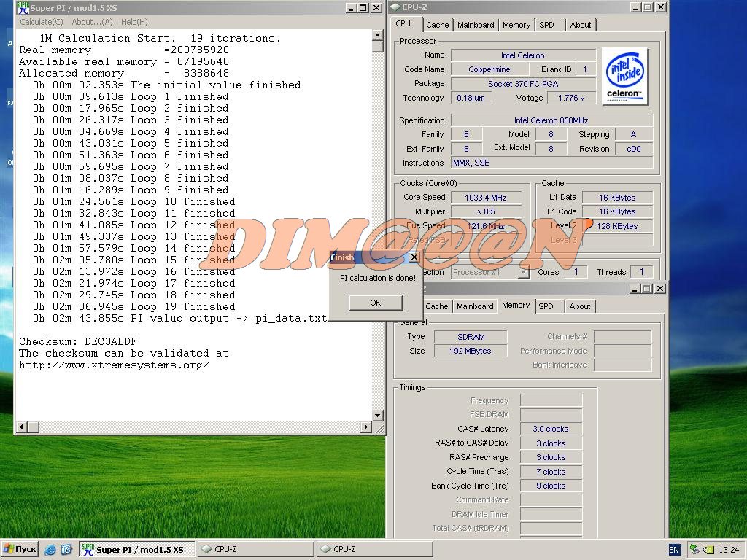Activate Super PI / mod1.5 XS taskbar button
The width and height of the screenshot is (747, 560).
point(136,549)
